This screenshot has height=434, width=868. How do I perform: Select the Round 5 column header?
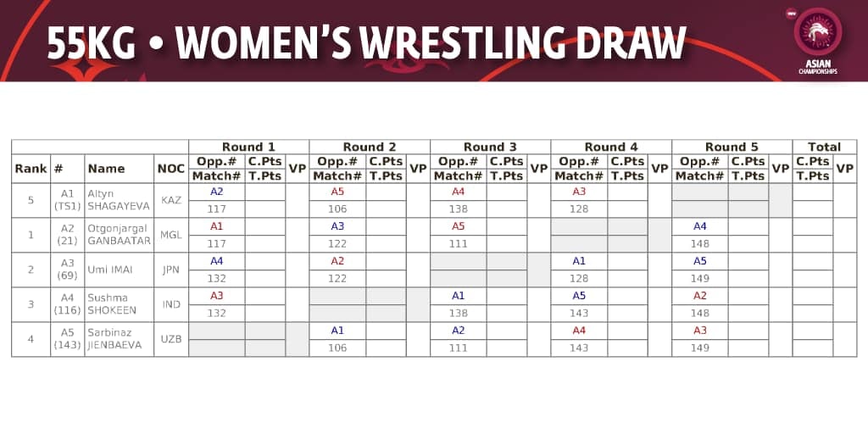(x=732, y=147)
